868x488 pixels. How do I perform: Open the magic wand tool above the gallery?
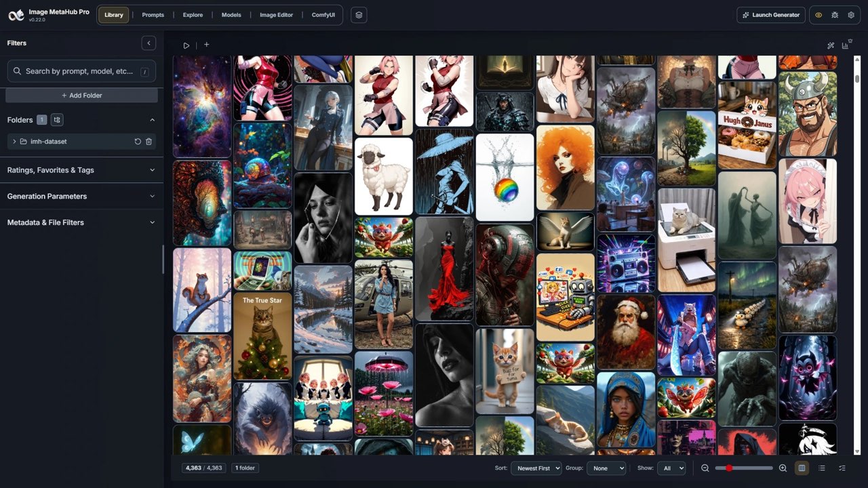[x=831, y=45]
